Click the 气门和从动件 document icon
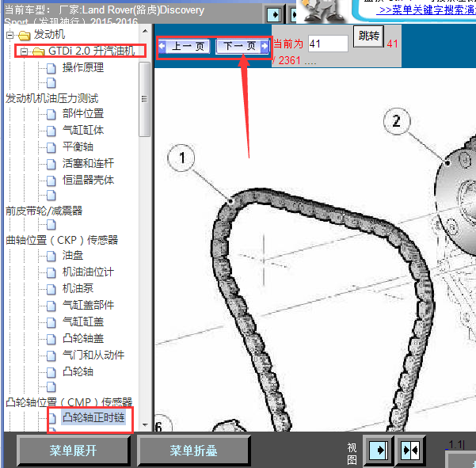This screenshot has width=476, height=468. (51, 356)
